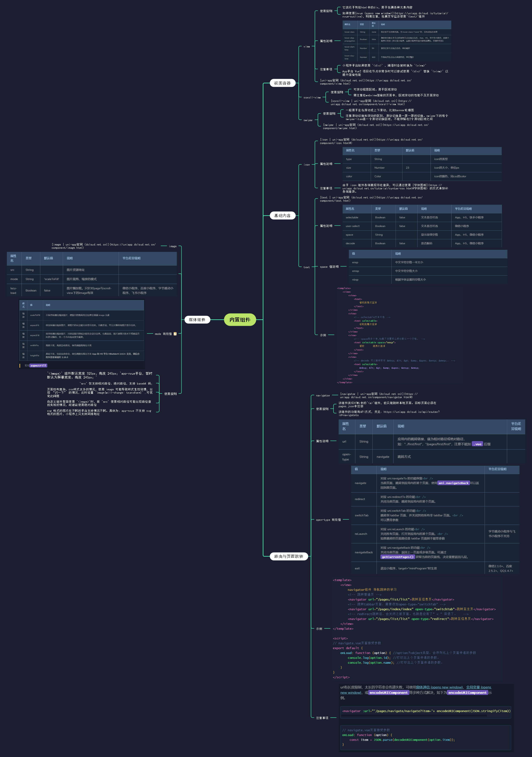The image size is (532, 757).
Task: Click the navigator sub-node
Action: [x=323, y=395]
